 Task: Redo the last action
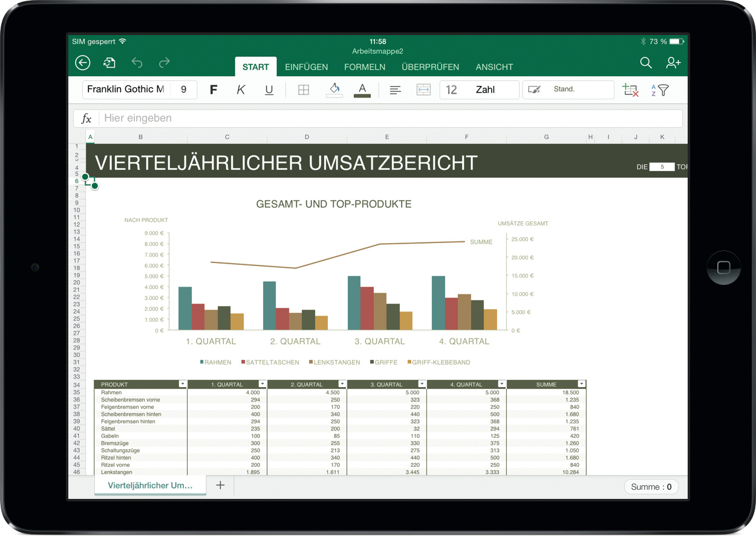click(164, 62)
